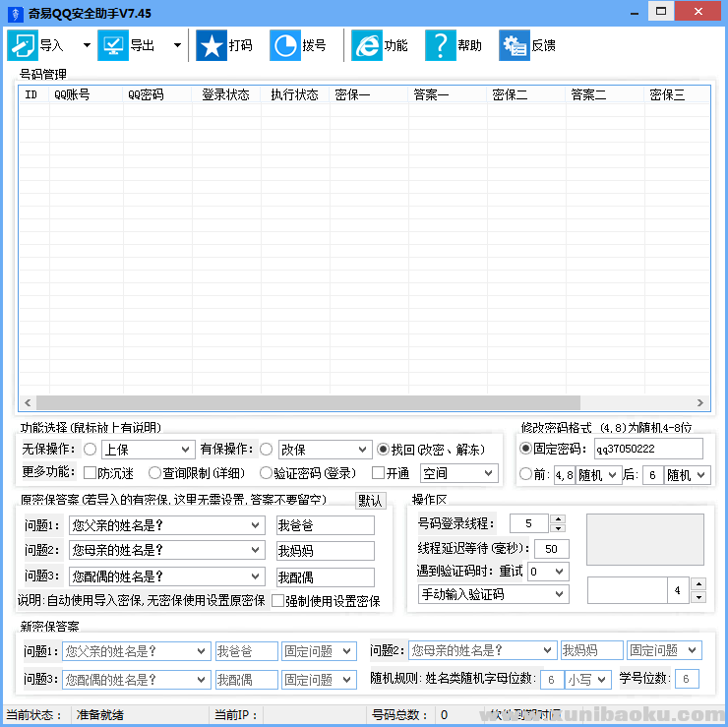Image resolution: width=728 pixels, height=727 pixels.
Task: Click the QQ账号 column header
Action: point(71,95)
